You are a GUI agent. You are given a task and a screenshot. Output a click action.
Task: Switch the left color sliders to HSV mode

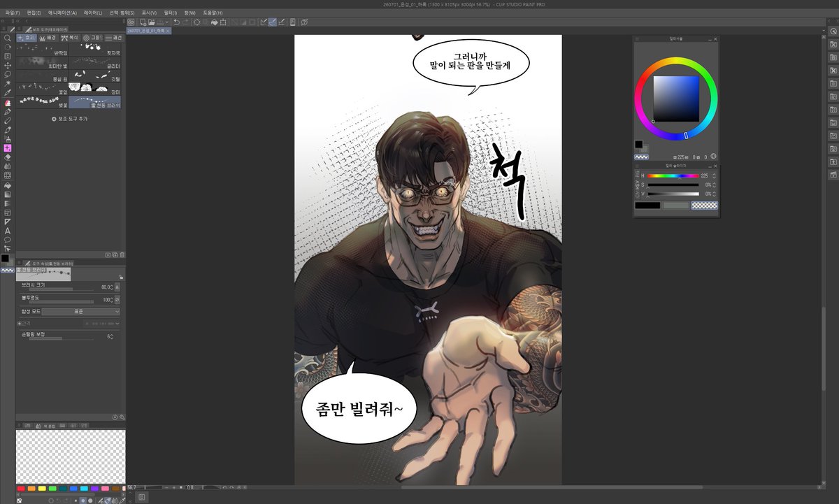638,185
